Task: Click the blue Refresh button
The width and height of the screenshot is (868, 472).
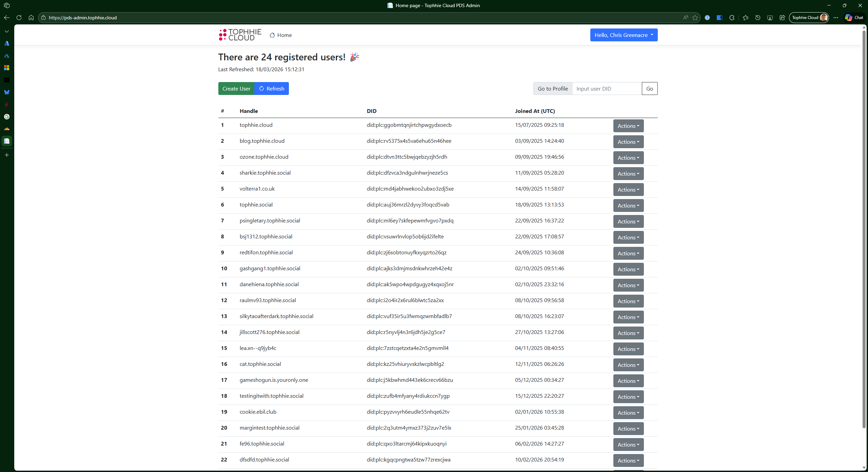Action: point(272,88)
